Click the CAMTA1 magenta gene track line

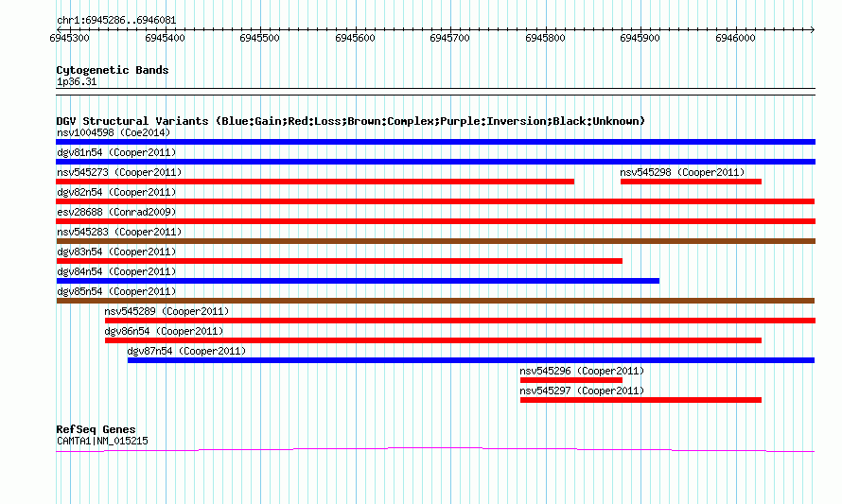click(x=435, y=450)
